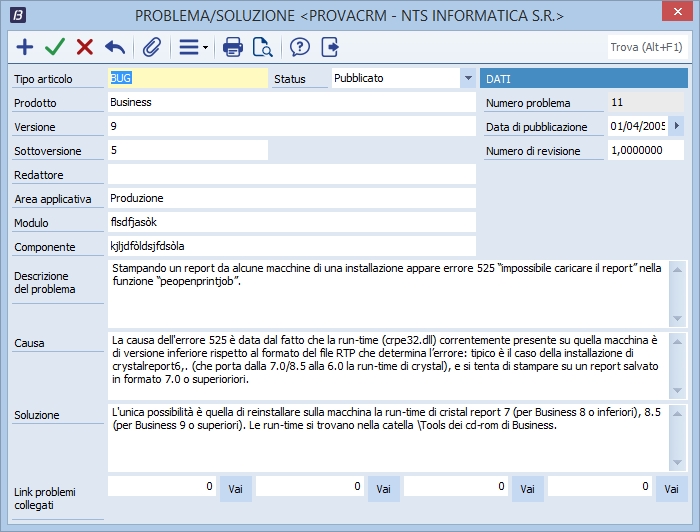
Task: Click the Tipo articolo field with BUG
Action: [188, 78]
